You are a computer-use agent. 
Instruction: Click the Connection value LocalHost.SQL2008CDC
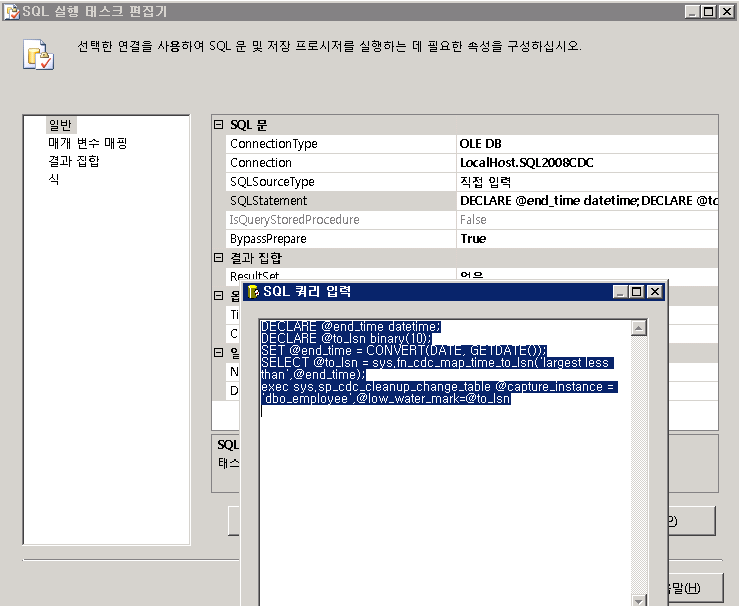(x=587, y=163)
